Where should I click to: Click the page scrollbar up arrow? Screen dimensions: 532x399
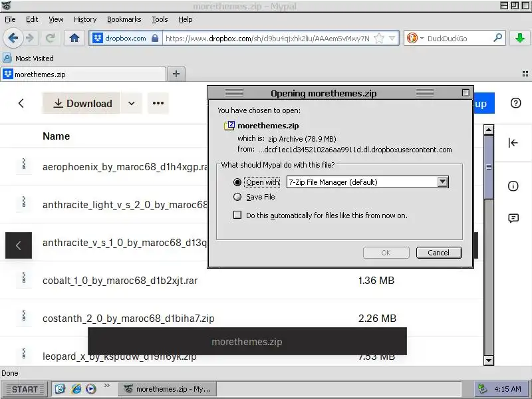pyautogui.click(x=489, y=130)
